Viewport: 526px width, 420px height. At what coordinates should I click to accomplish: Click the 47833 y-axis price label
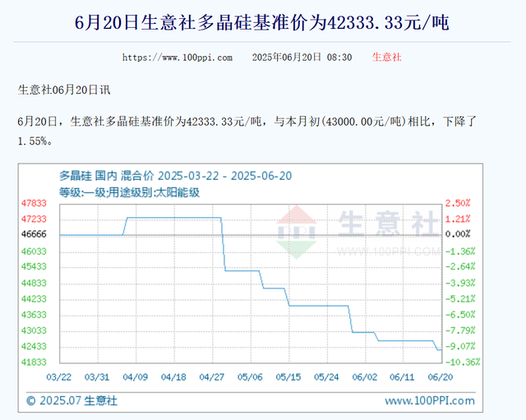[x=34, y=203]
